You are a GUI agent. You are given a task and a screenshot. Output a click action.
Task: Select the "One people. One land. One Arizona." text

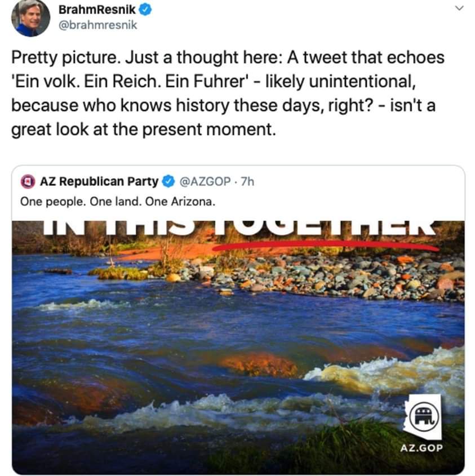118,201
